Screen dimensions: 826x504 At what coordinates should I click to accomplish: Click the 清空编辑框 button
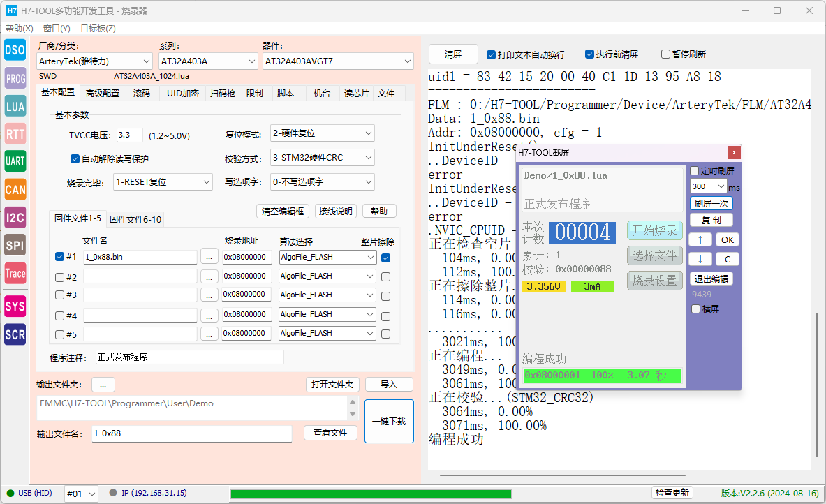pos(283,212)
